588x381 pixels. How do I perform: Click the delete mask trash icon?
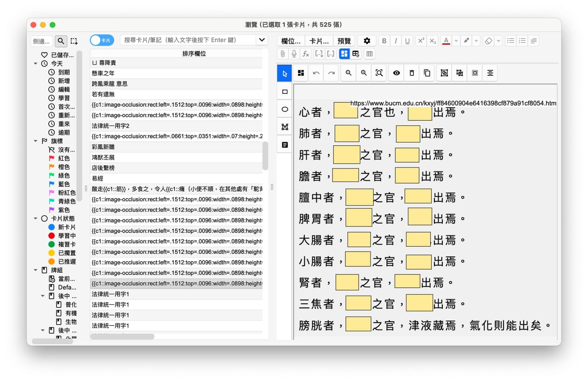pos(412,73)
